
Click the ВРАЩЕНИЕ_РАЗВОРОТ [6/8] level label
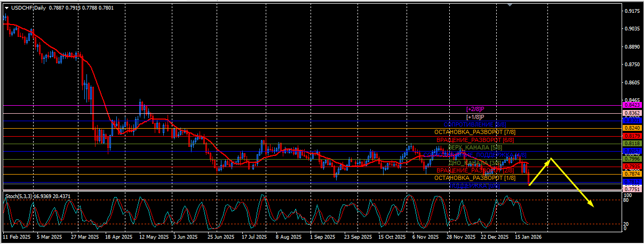pos(476,139)
